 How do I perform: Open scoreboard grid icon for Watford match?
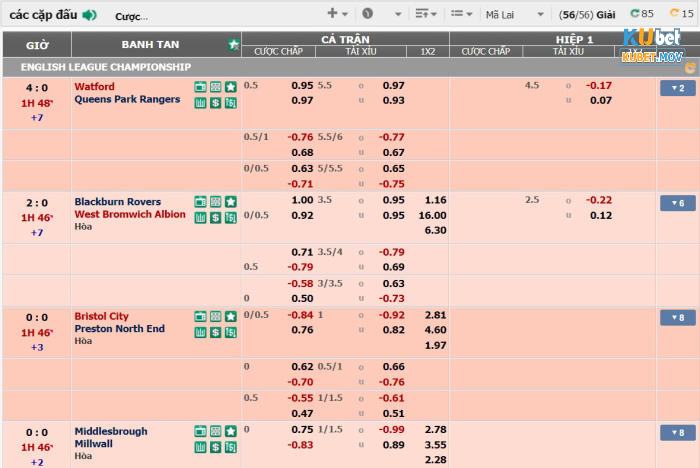[216, 87]
